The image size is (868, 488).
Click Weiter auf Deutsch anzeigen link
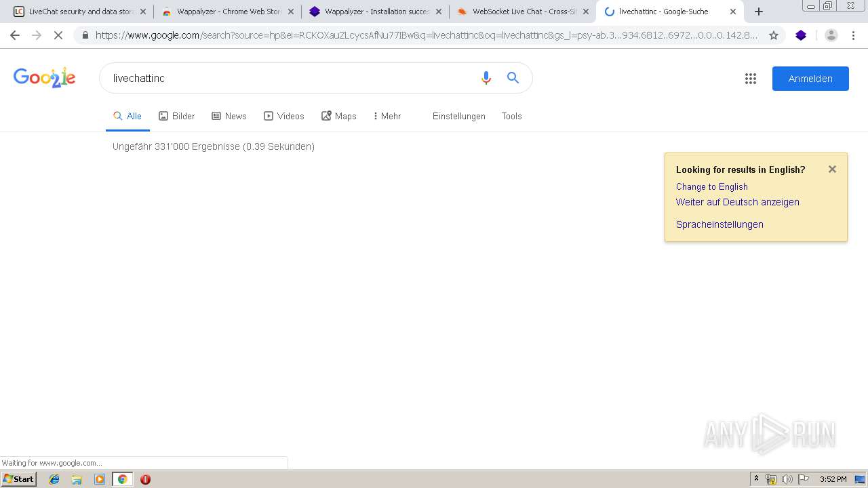[x=738, y=202]
